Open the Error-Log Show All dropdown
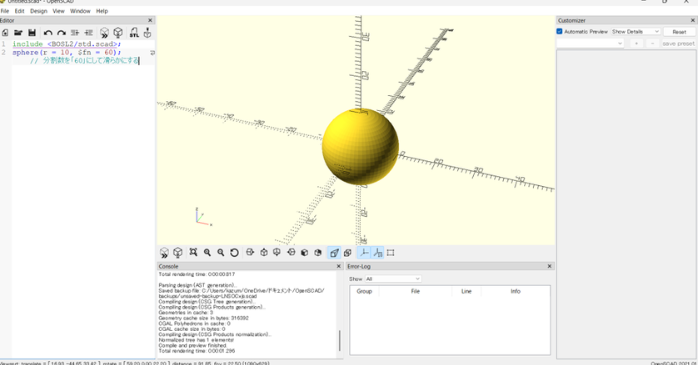The height and width of the screenshot is (365, 698). point(393,279)
